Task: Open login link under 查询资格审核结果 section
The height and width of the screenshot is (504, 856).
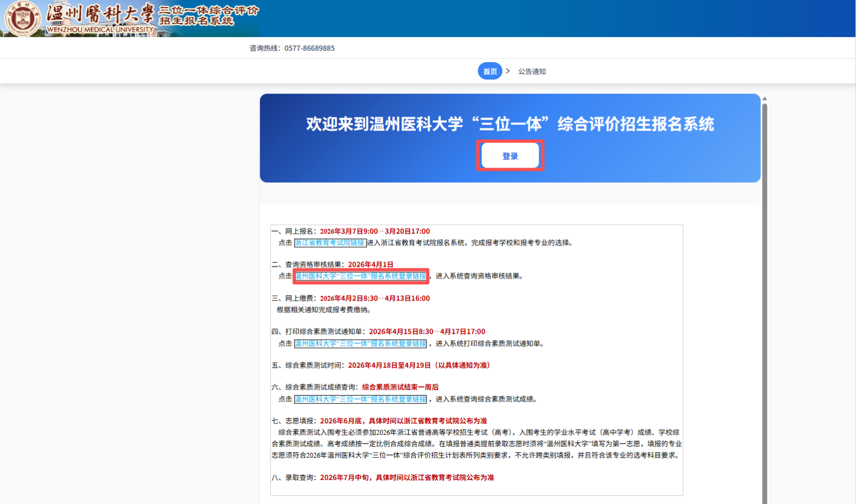Action: point(360,276)
